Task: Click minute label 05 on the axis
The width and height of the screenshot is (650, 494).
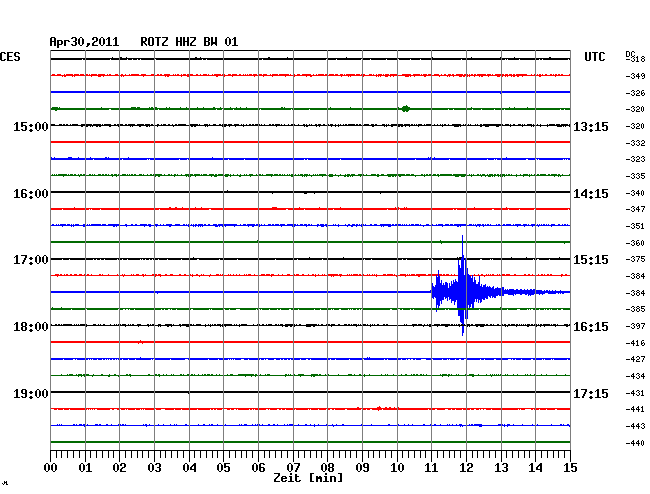Action: tap(223, 468)
